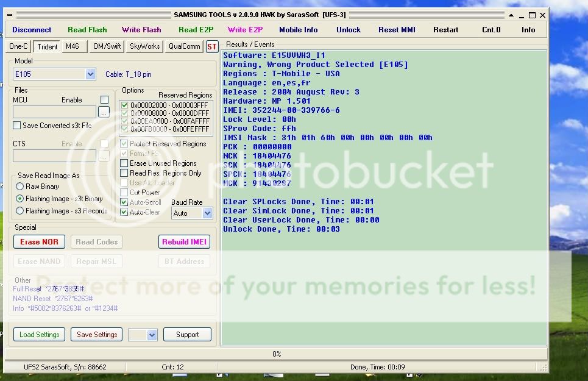This screenshot has width=588, height=381.
Task: Click Restart in the toolbar
Action: pyautogui.click(x=445, y=30)
